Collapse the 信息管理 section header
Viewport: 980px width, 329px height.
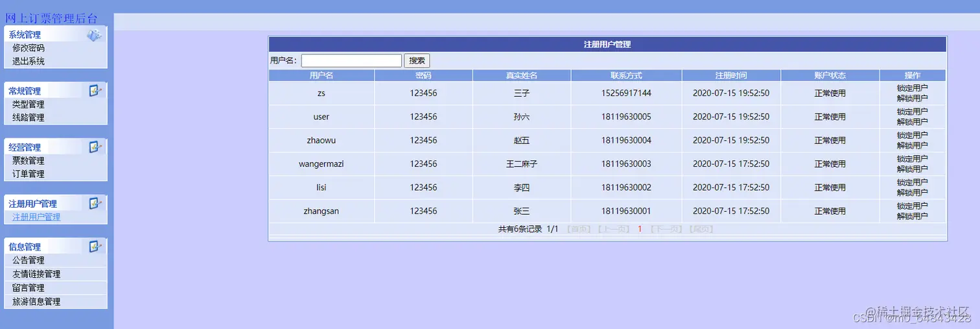point(56,247)
